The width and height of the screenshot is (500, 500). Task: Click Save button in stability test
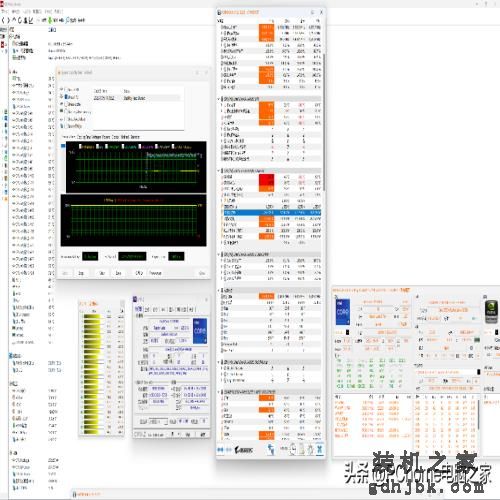[118, 273]
